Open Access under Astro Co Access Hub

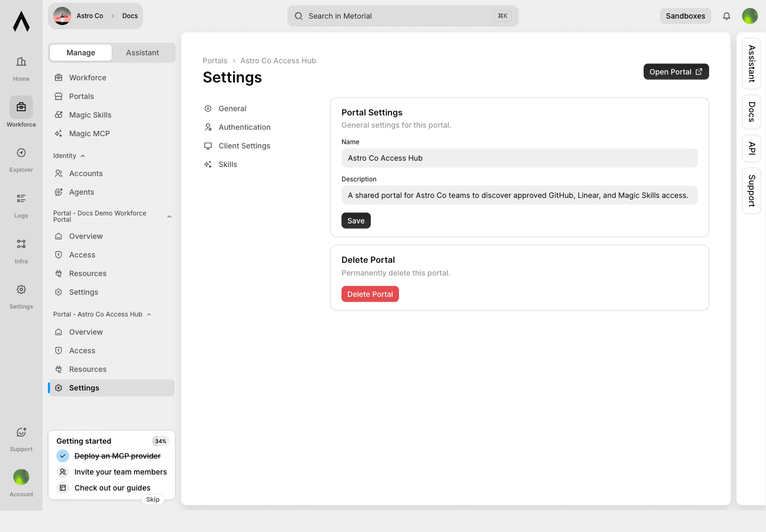[111, 351]
